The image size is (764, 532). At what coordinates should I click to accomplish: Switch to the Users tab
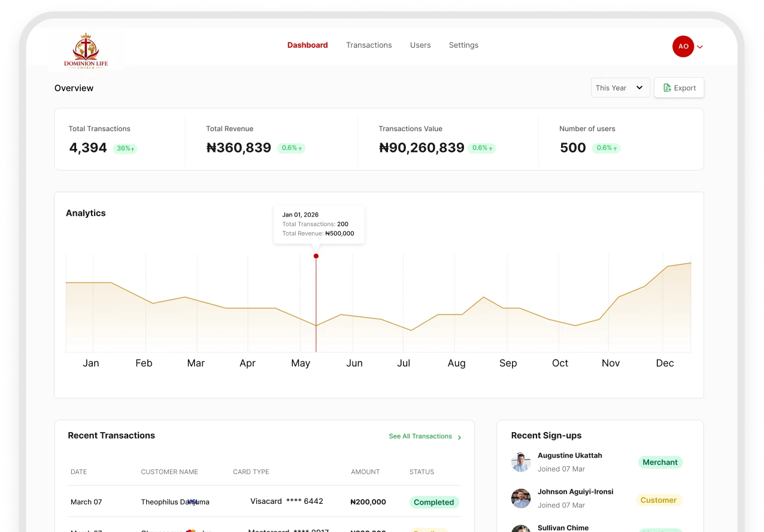tap(420, 45)
